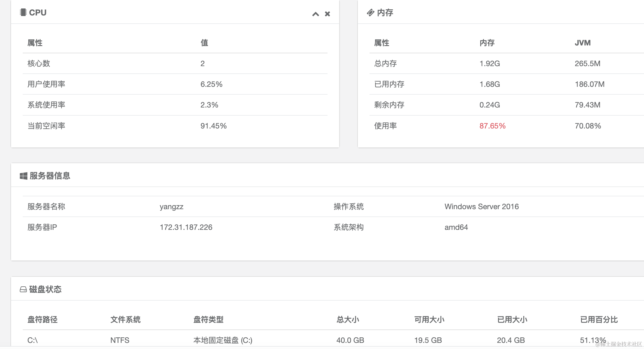Click the Windows Server 2016 value

[481, 207]
